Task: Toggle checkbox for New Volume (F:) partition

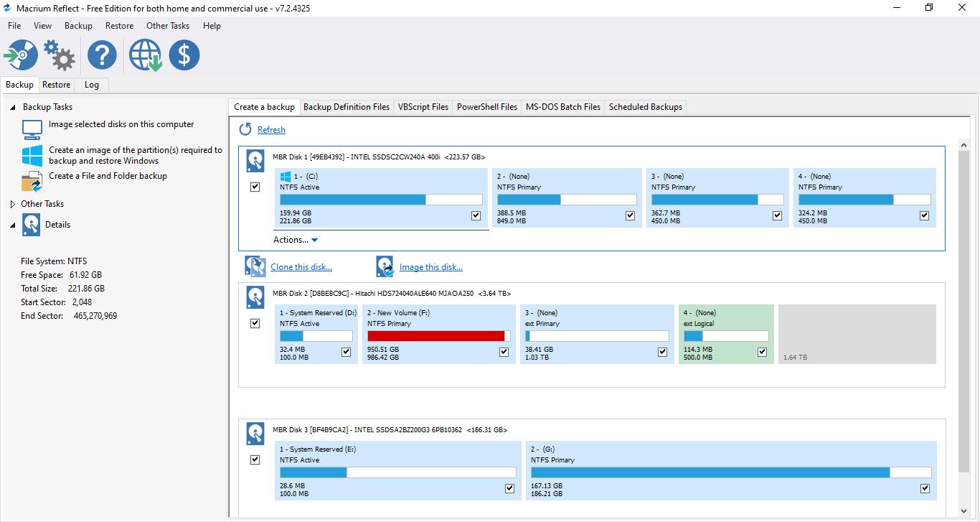Action: (504, 352)
